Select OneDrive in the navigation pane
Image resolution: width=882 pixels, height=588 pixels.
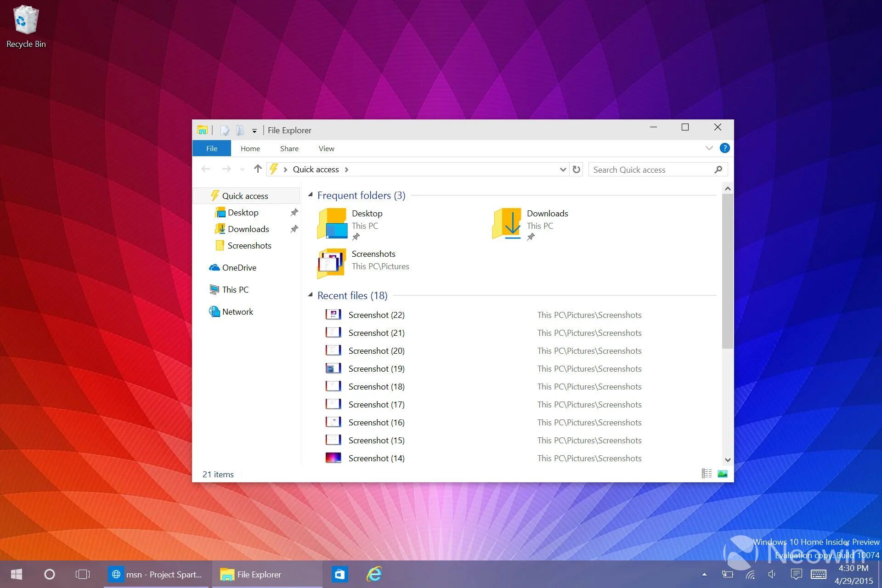[239, 267]
